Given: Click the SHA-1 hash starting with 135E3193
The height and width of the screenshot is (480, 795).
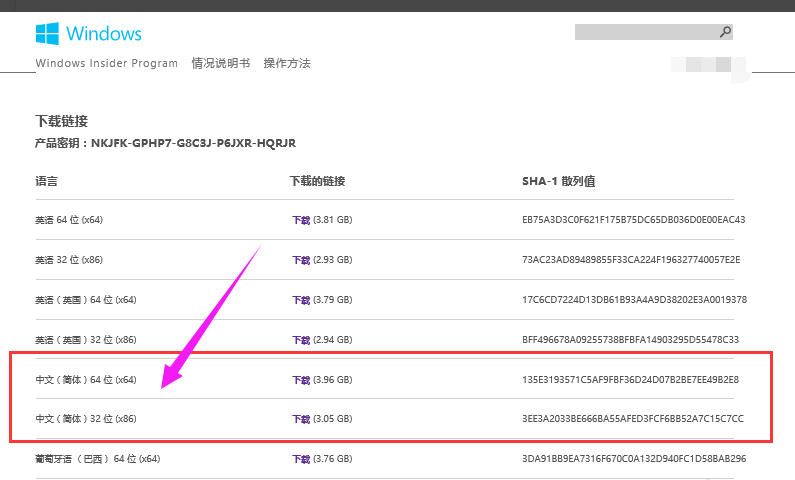Looking at the screenshot, I should [630, 379].
